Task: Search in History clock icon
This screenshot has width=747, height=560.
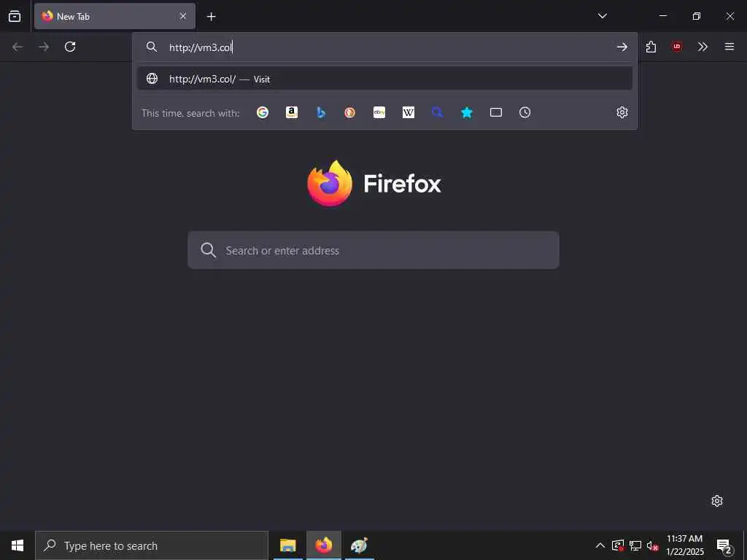Action: 525,112
